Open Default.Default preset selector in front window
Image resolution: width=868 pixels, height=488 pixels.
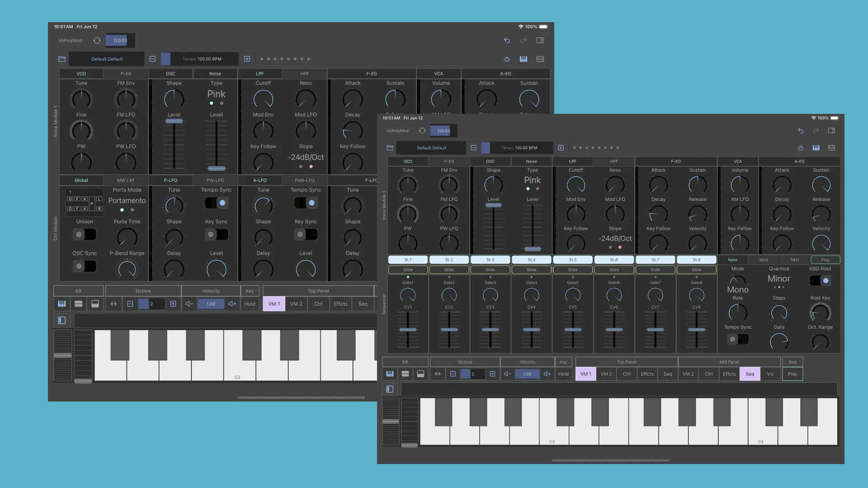point(432,148)
